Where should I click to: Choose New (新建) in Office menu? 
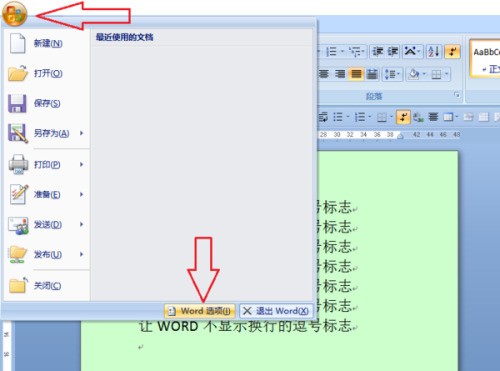pos(47,43)
